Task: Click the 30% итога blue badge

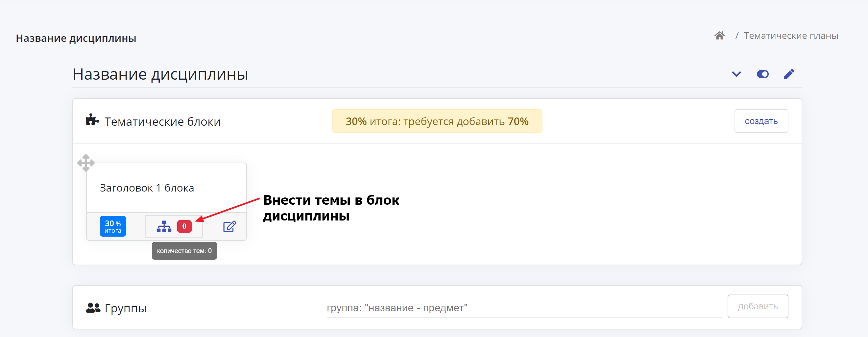Action: (x=113, y=226)
